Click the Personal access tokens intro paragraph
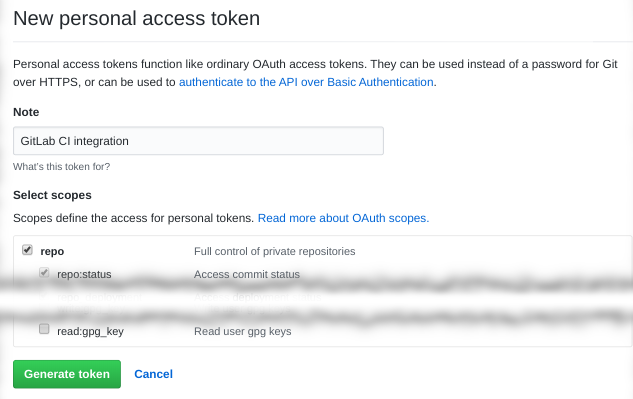The width and height of the screenshot is (633, 399). (x=315, y=73)
